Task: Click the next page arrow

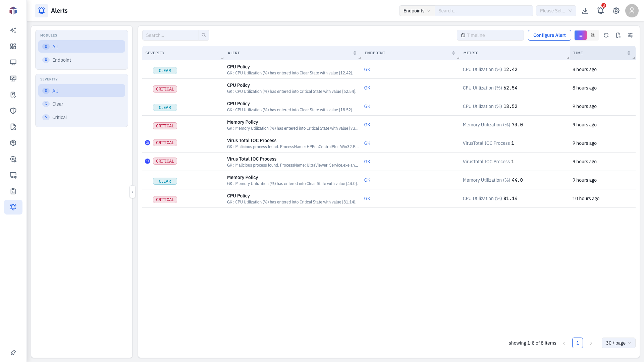Action: 591,343
